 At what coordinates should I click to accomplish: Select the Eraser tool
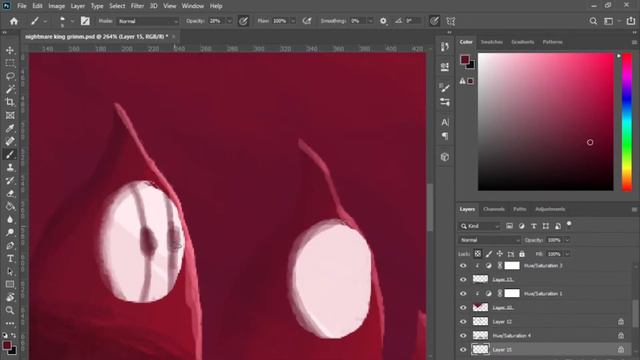[10, 193]
